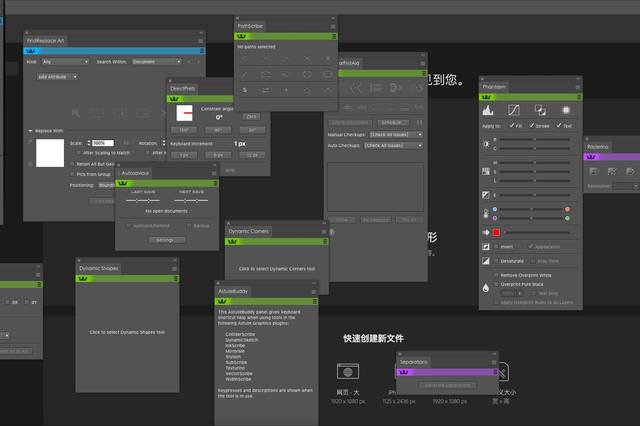Click Generate Separations button in Separations panel
640x426 pixels.
[447, 385]
